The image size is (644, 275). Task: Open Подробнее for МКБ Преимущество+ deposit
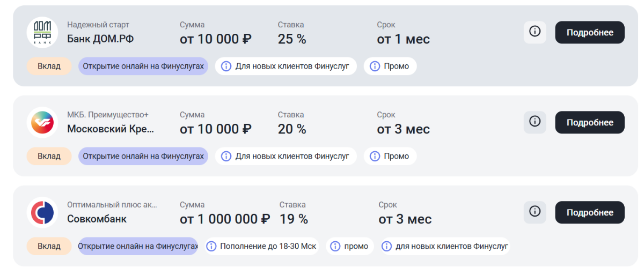589,123
